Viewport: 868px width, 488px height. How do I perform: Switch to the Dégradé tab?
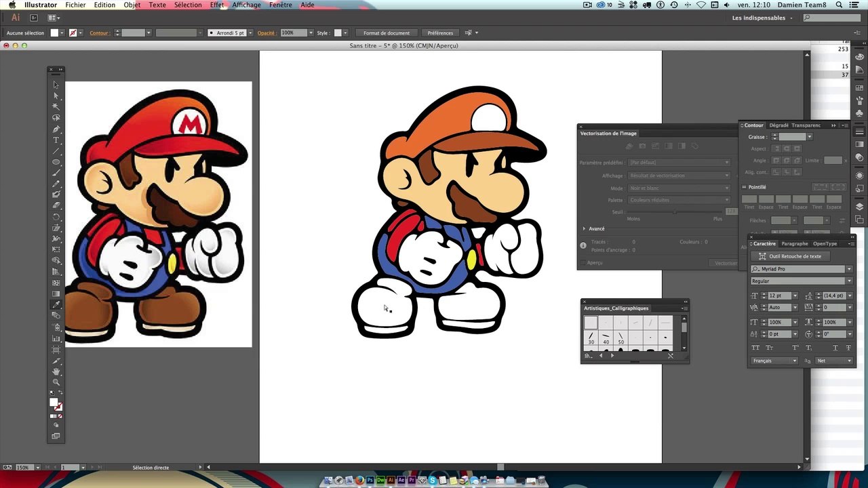coord(778,125)
